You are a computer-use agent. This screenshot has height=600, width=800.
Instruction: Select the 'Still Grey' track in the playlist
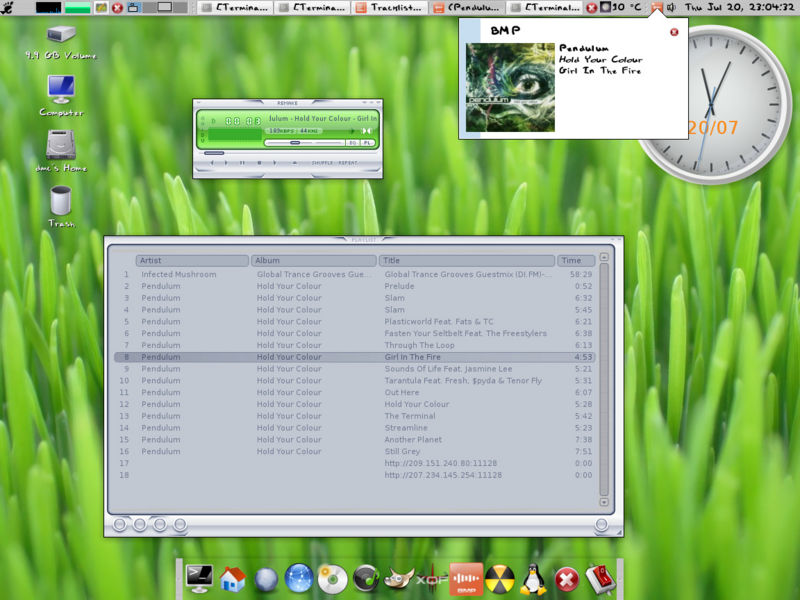click(355, 452)
